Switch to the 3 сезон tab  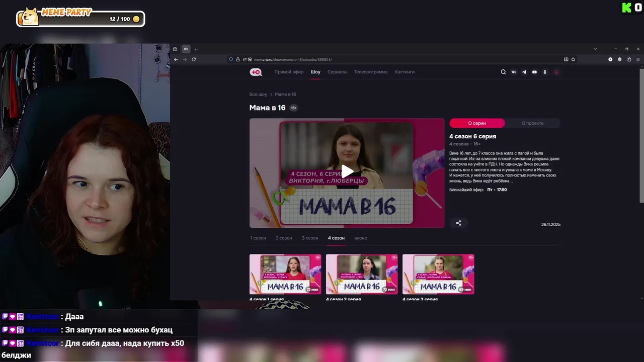310,238
